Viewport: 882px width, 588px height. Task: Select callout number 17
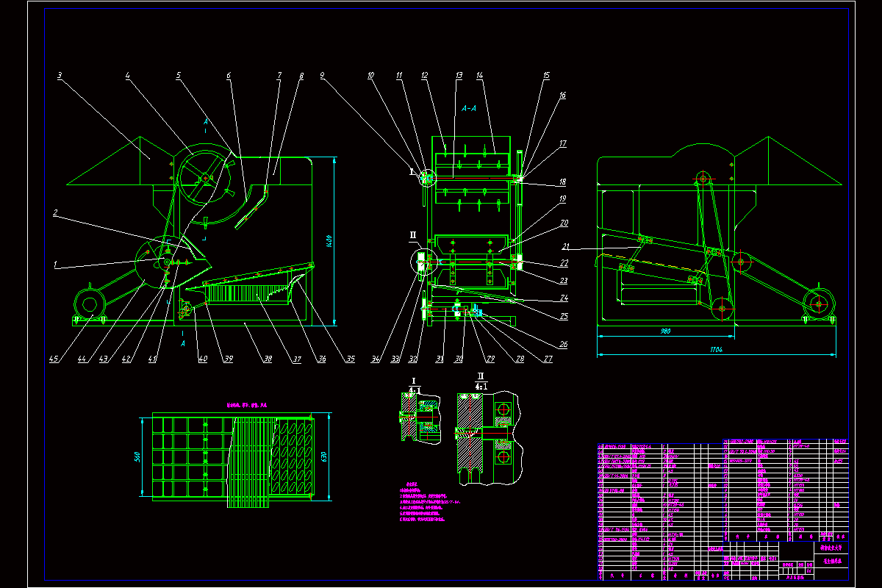563,143
